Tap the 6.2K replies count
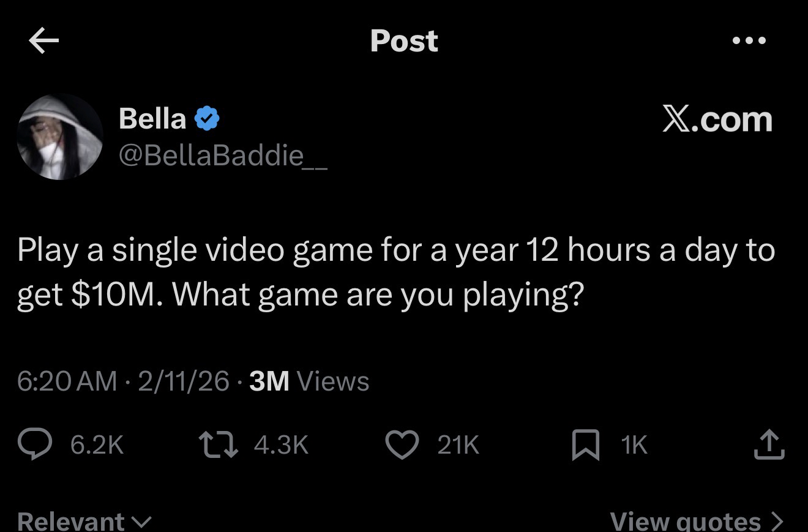The height and width of the screenshot is (532, 808). 97,445
